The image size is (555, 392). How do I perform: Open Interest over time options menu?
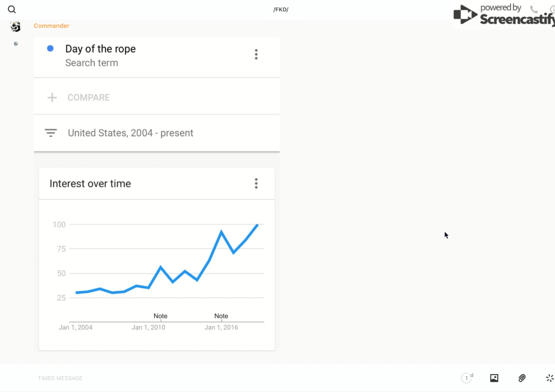point(256,184)
